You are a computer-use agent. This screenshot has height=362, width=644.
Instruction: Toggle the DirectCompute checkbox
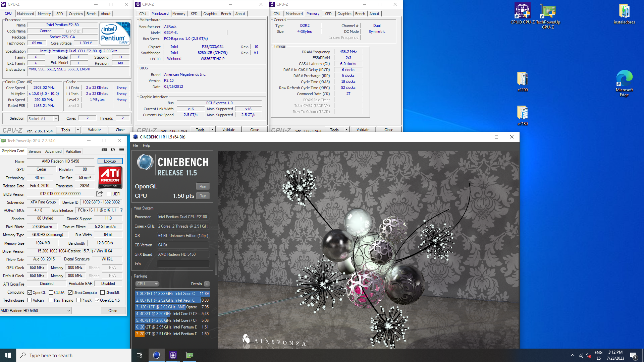[x=70, y=293]
